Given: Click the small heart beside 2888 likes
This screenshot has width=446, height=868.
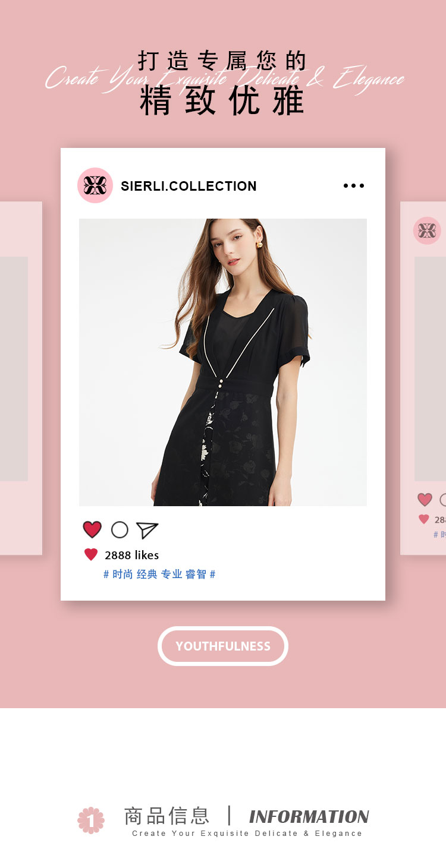Looking at the screenshot, I should click(x=91, y=555).
